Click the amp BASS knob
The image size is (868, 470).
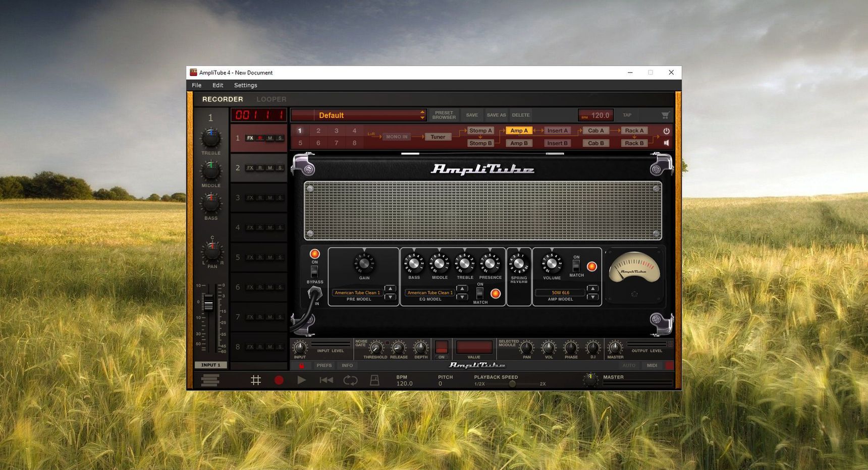coord(414,263)
